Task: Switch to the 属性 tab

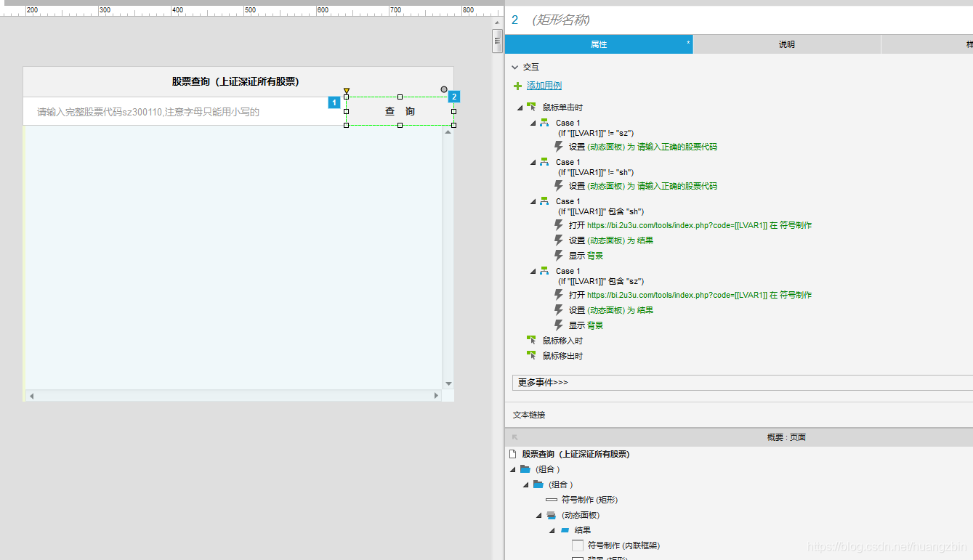Action: coord(599,44)
